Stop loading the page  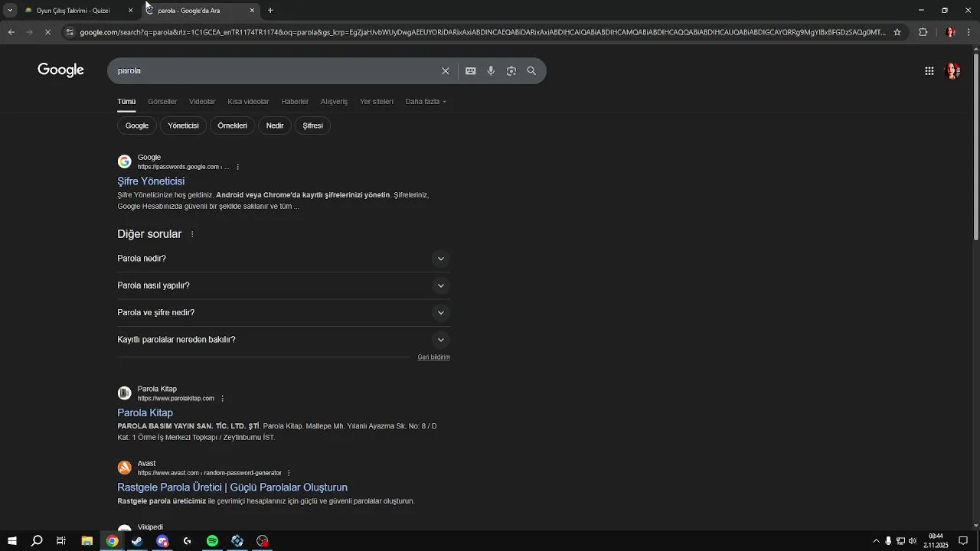tap(47, 32)
